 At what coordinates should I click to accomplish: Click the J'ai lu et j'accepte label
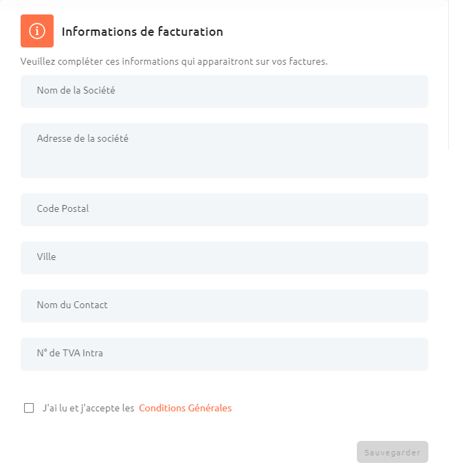tap(88, 408)
